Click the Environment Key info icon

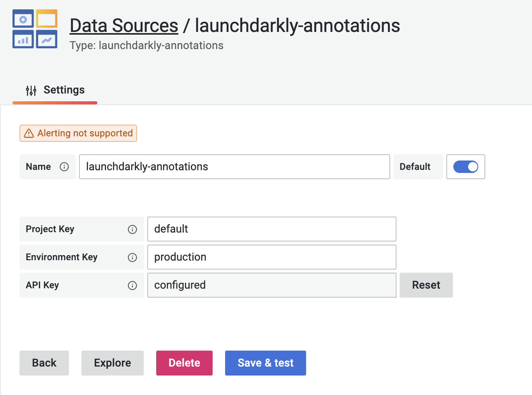tap(132, 257)
